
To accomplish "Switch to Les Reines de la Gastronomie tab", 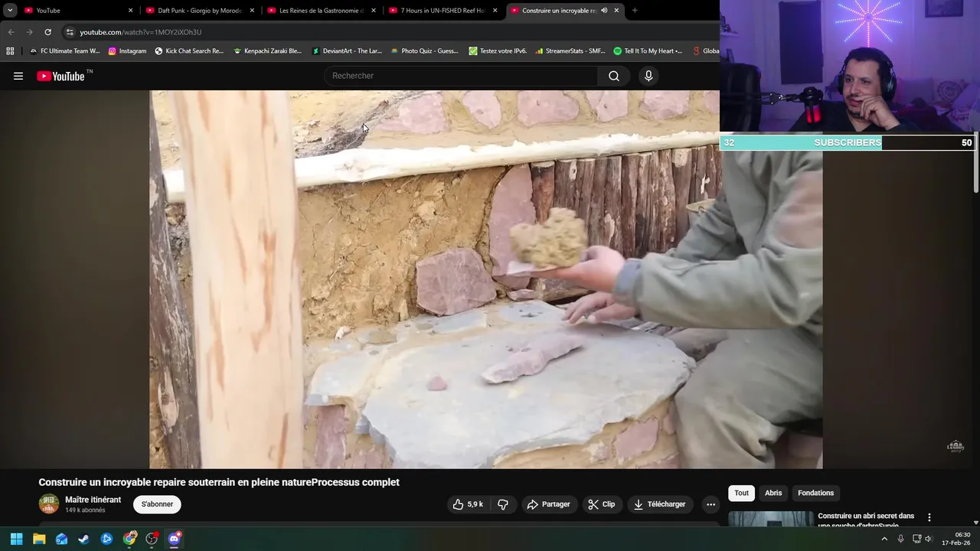I will coord(320,11).
